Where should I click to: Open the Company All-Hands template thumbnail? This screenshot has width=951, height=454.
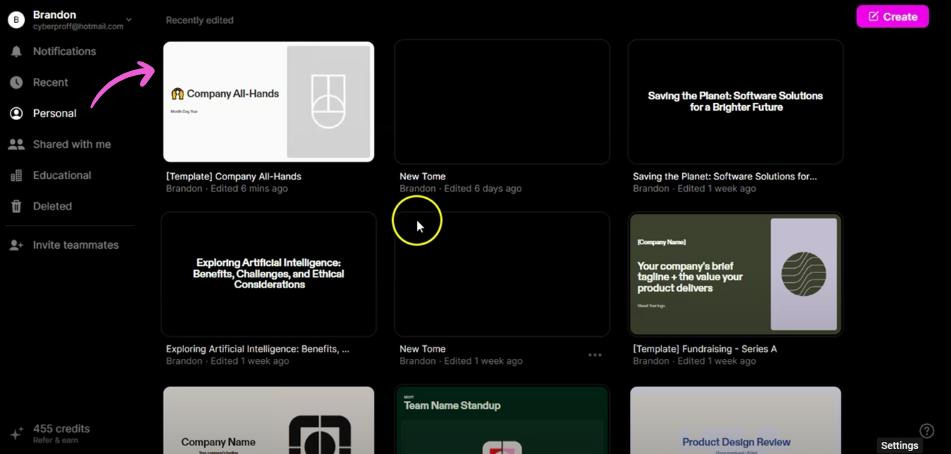[269, 102]
